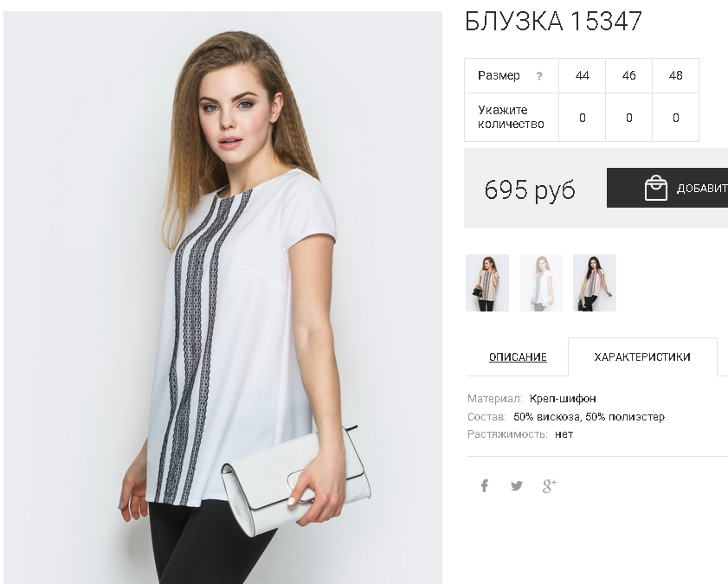Viewport: 728px width, 584px height.
Task: Click the shopping bag icon on add button
Action: click(655, 188)
